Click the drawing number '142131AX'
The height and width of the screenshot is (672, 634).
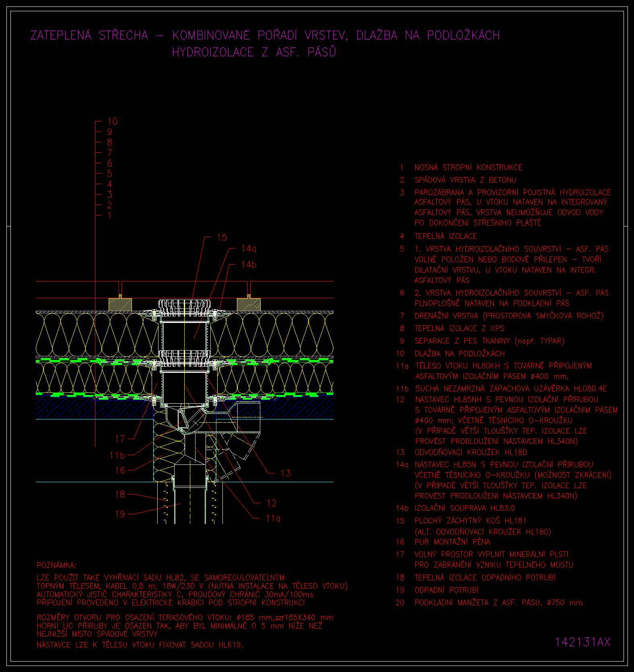[x=583, y=642]
